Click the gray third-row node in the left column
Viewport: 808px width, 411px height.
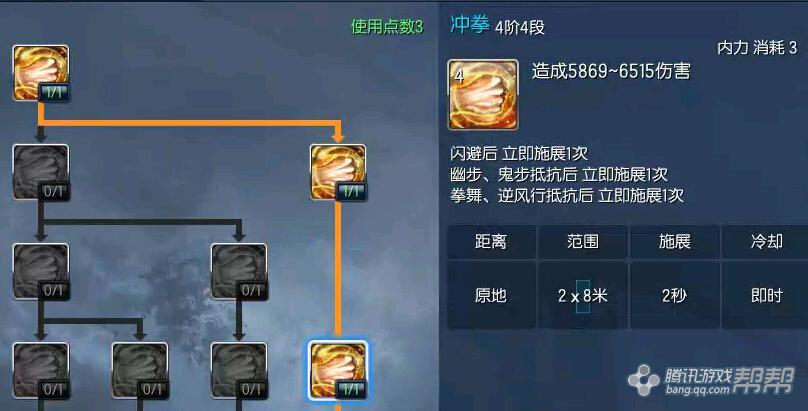coord(41,271)
